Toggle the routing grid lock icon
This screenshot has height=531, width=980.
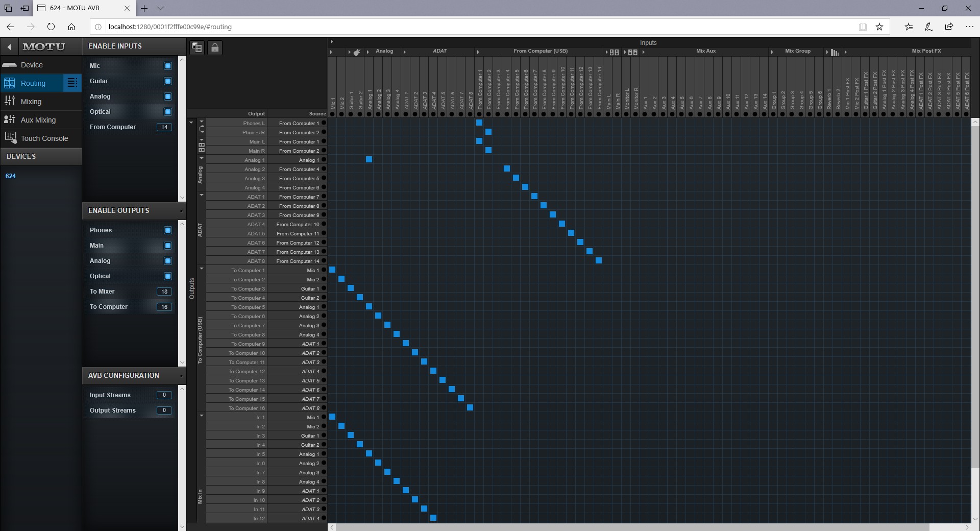215,47
